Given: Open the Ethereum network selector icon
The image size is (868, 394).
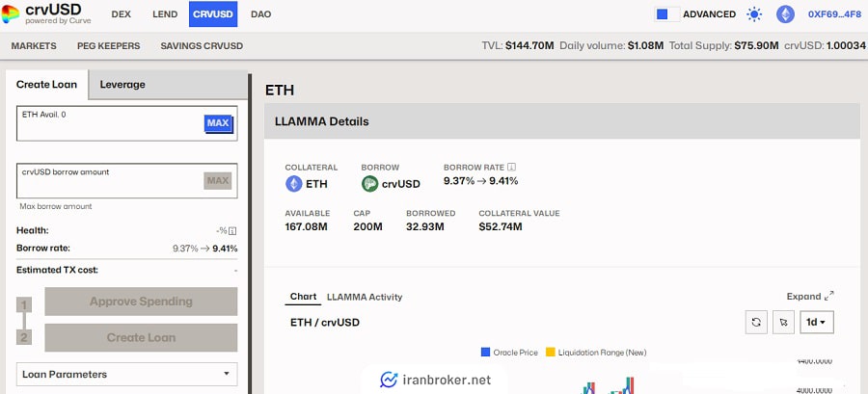Looking at the screenshot, I should [x=785, y=14].
